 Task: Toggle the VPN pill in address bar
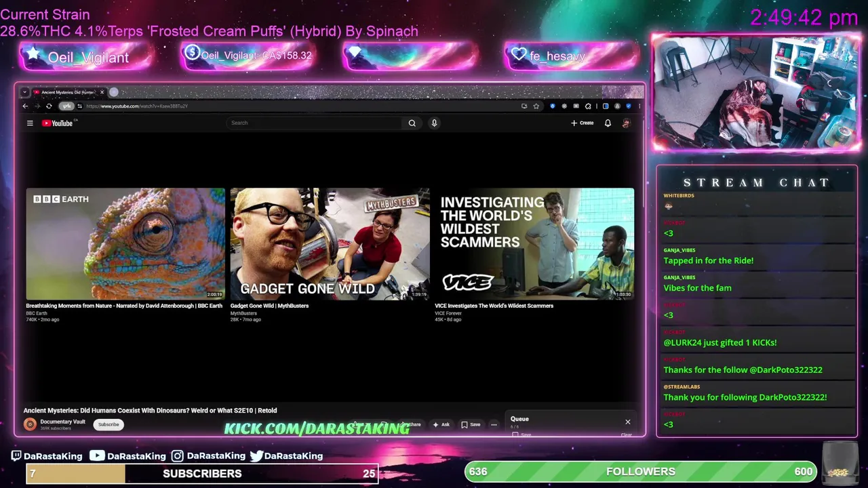click(66, 106)
